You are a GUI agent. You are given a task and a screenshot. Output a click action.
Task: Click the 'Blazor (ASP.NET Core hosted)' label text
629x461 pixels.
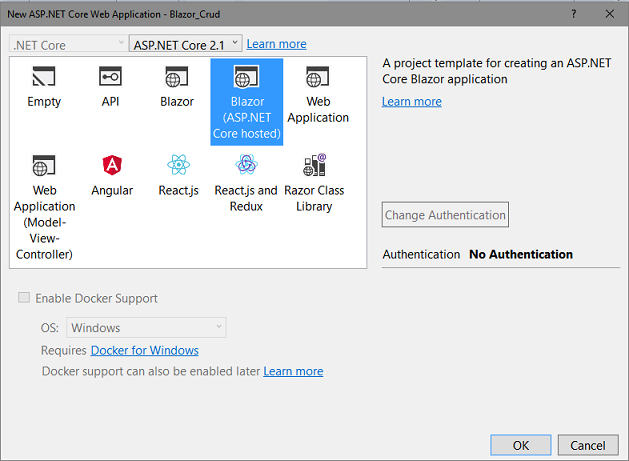pyautogui.click(x=247, y=118)
